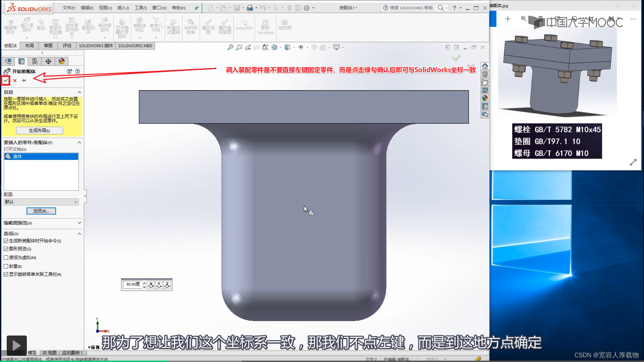Toggle 显示旋转菜单关联工具栏 checkbox

coord(6,275)
